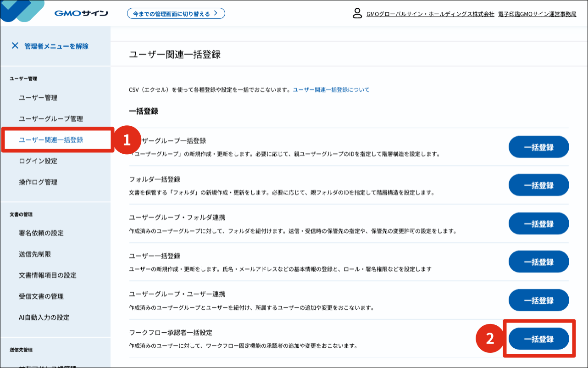Click the GMOサイン logo
588x368 pixels.
tap(81, 12)
